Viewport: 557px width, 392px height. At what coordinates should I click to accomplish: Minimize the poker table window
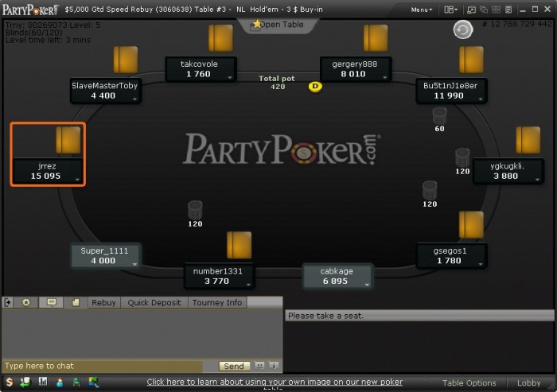(x=523, y=10)
